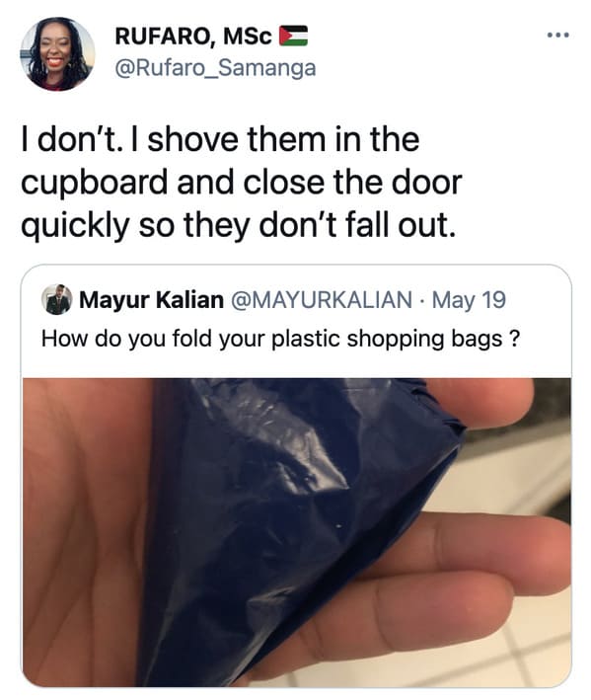Click the RUFARO, MSc display name
The width and height of the screenshot is (591, 700).
[193, 37]
